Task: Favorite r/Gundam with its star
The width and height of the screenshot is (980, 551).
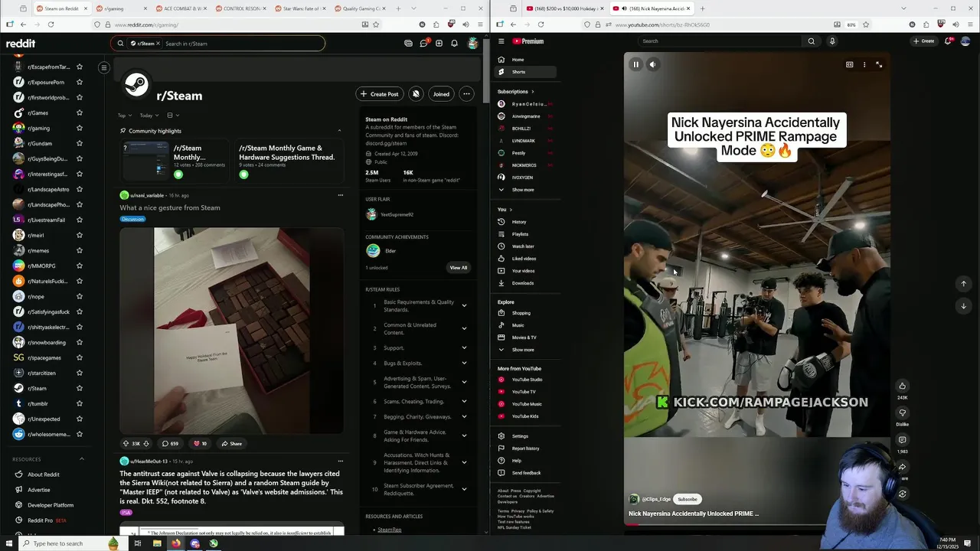Action: click(x=79, y=143)
